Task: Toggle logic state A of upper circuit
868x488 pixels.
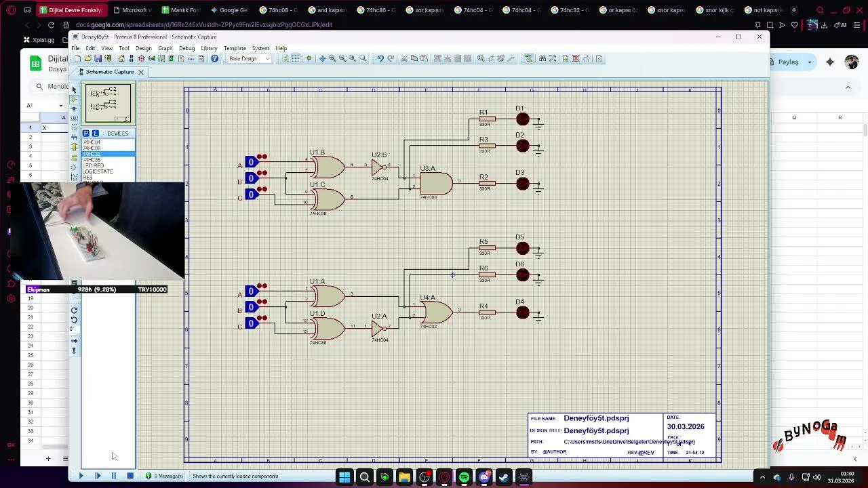Action: [x=251, y=162]
